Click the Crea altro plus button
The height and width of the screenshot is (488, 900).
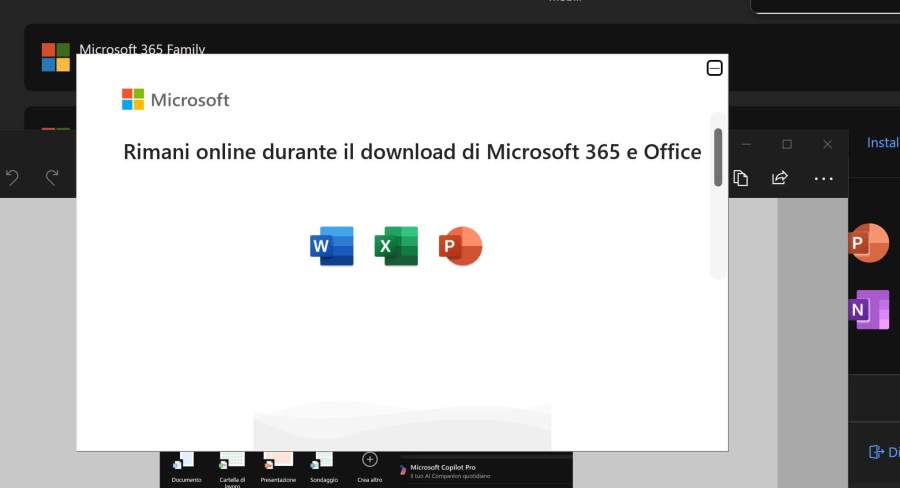pos(369,460)
